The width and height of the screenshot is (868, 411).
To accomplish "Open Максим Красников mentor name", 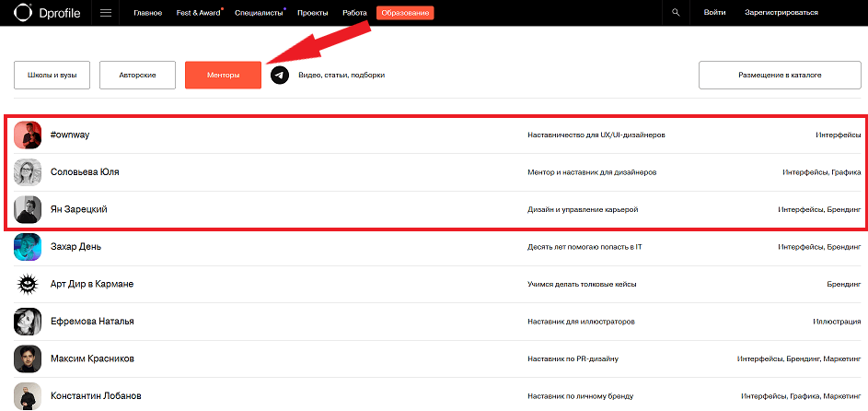I will 92,358.
